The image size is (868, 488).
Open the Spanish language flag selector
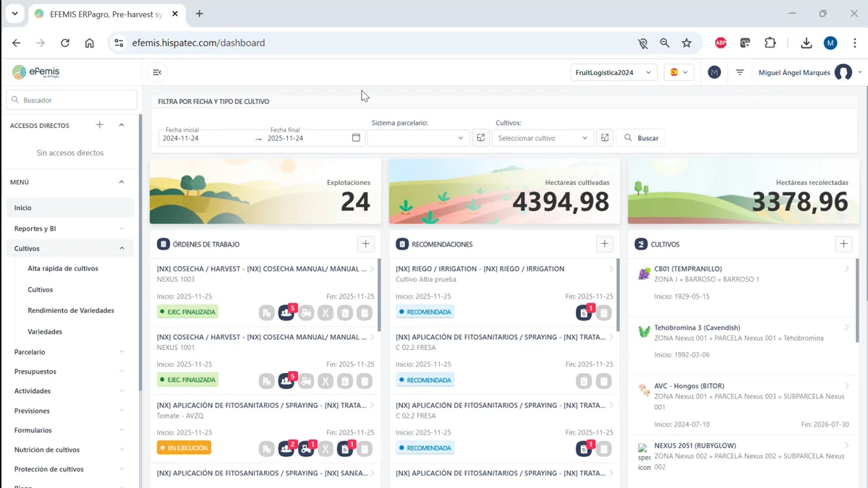pos(678,72)
